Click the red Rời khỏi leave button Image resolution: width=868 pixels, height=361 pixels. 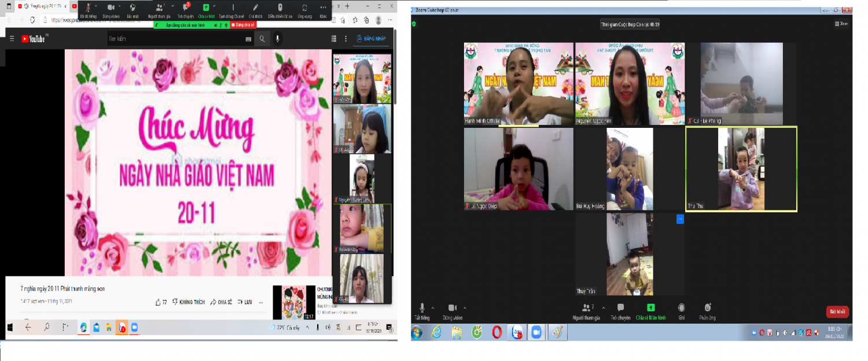coord(837,311)
